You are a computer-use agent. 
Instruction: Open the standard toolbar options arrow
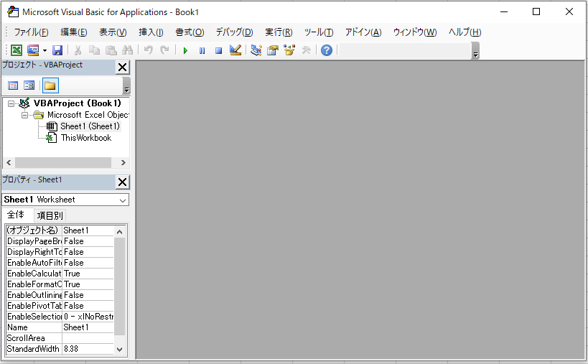pos(475,50)
